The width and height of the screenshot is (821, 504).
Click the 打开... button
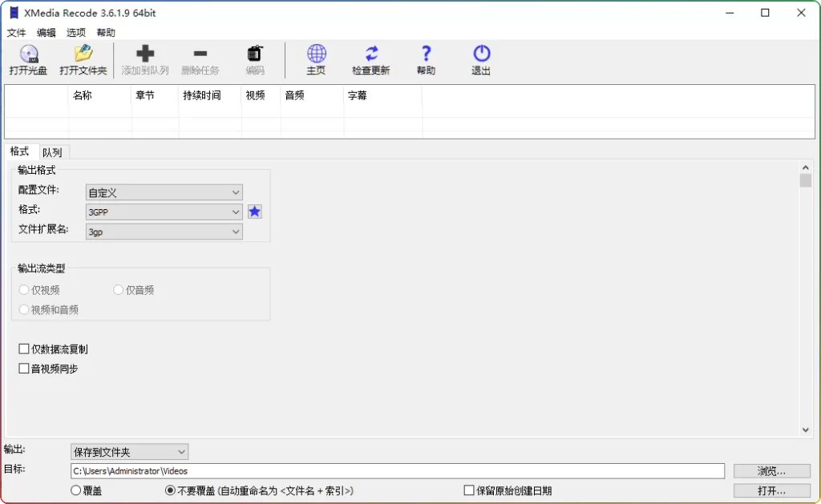(x=771, y=490)
